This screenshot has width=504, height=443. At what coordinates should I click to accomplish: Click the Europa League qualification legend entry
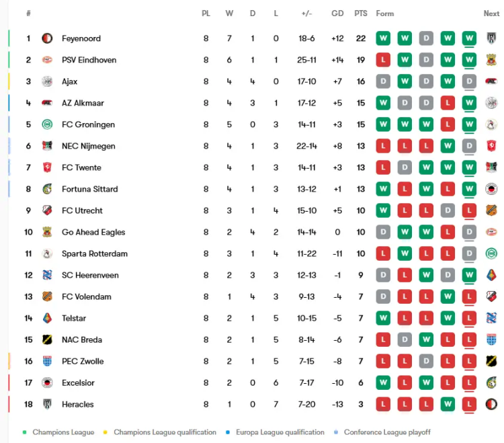280,432
